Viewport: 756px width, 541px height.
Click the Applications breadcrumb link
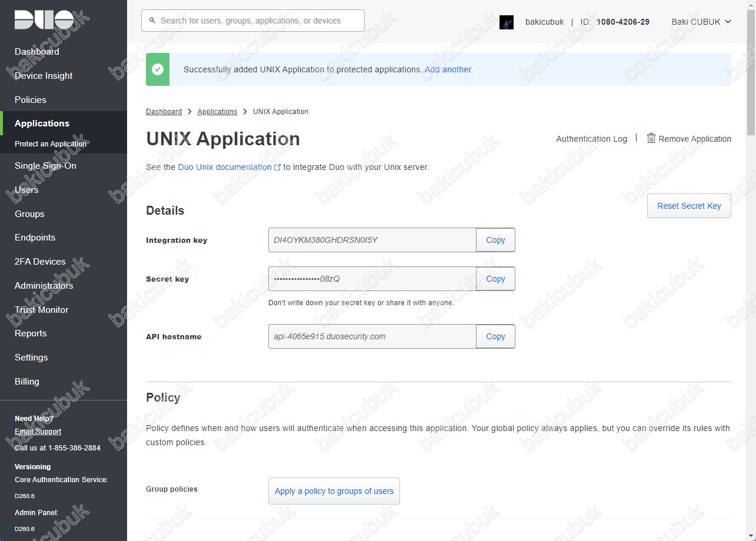(217, 112)
